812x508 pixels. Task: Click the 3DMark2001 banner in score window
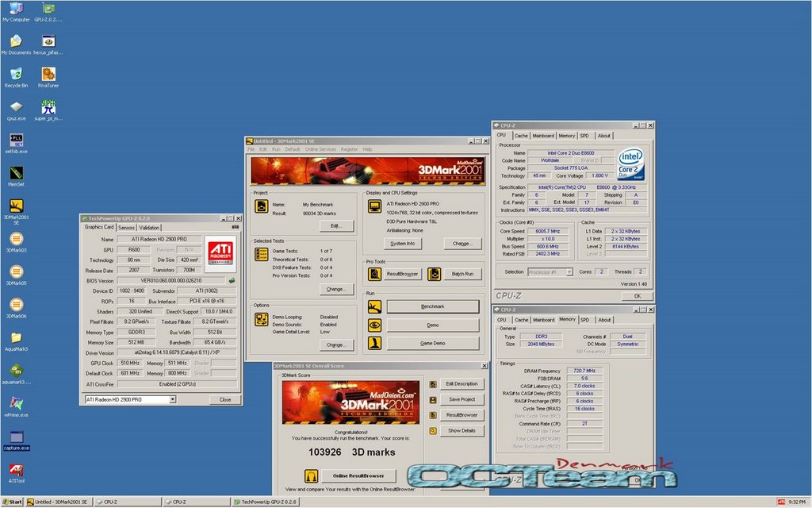point(350,402)
